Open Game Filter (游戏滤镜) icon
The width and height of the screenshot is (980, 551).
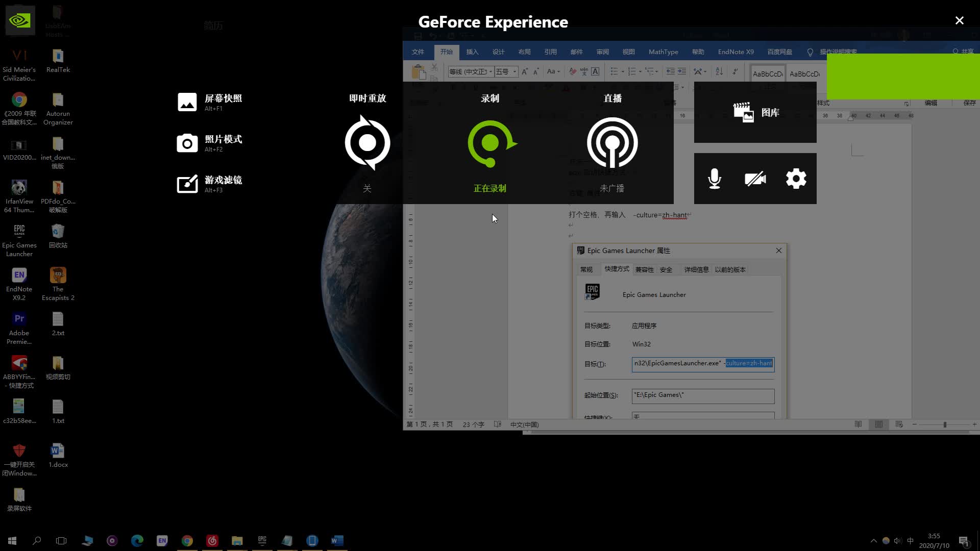(x=187, y=184)
